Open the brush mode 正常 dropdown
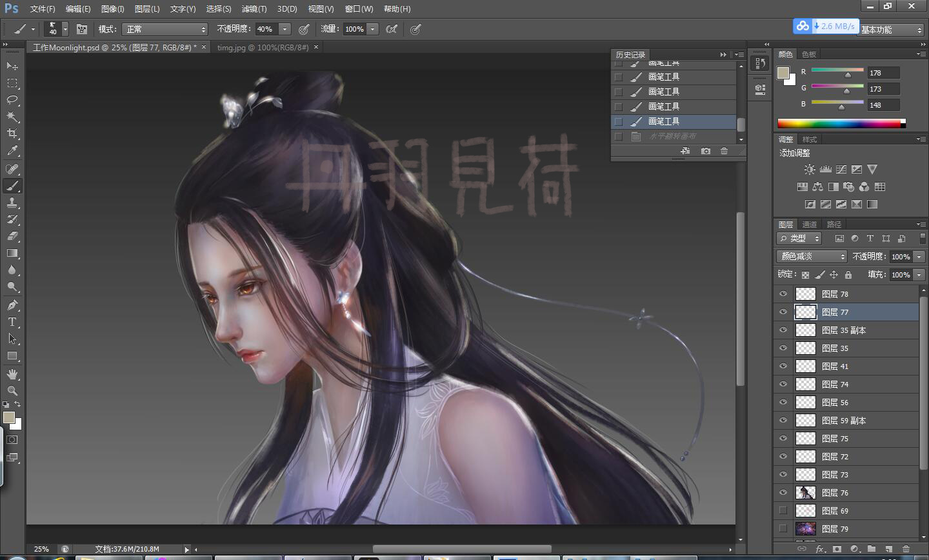The image size is (929, 560). pyautogui.click(x=165, y=29)
